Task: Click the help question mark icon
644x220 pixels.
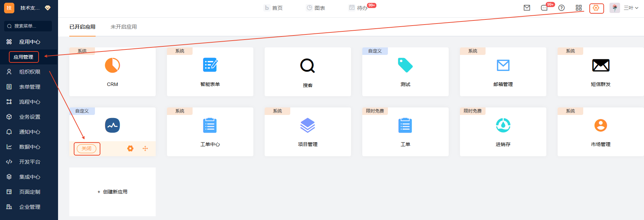Action: point(561,8)
